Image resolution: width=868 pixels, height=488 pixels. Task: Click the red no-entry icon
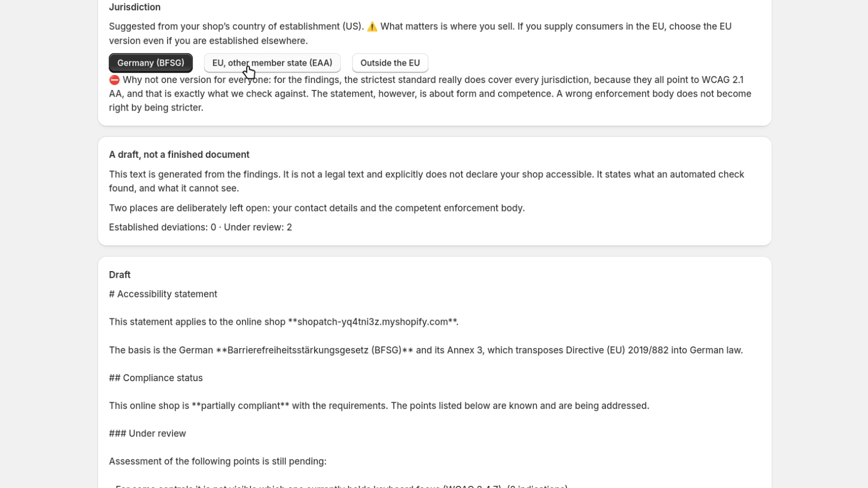[x=114, y=80]
